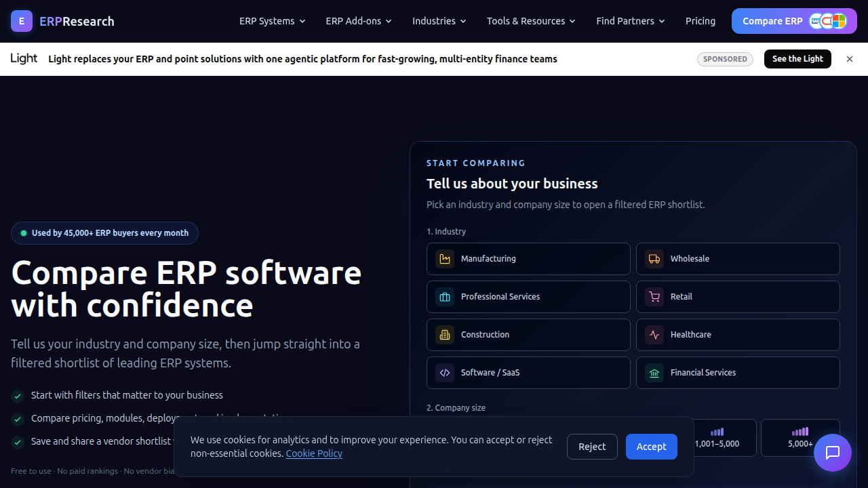Choose the Retail shopping cart icon
This screenshot has width=868, height=488.
coord(654,297)
